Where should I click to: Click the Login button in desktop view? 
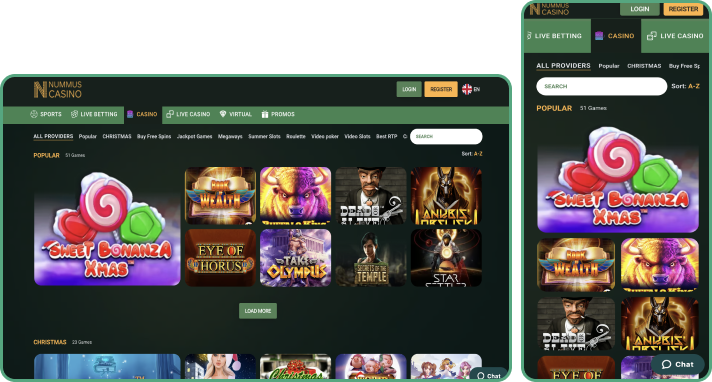click(x=409, y=89)
